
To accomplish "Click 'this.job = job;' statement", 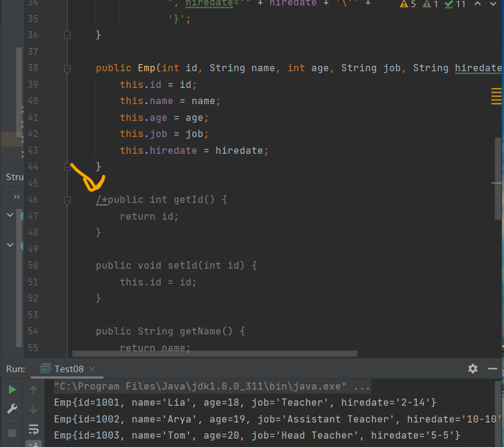I will pyautogui.click(x=164, y=134).
